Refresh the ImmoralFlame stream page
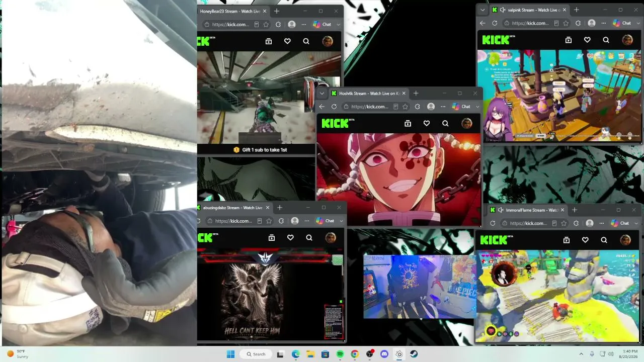644x362 pixels. tap(493, 223)
